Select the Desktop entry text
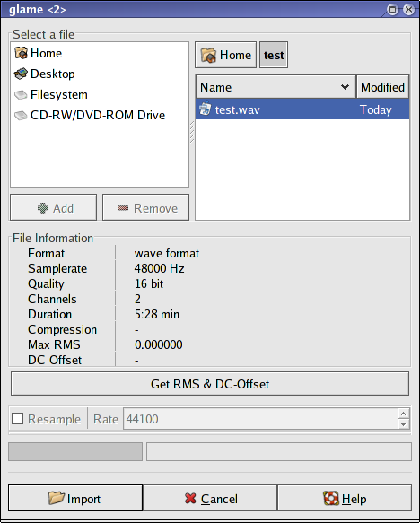 tap(53, 74)
